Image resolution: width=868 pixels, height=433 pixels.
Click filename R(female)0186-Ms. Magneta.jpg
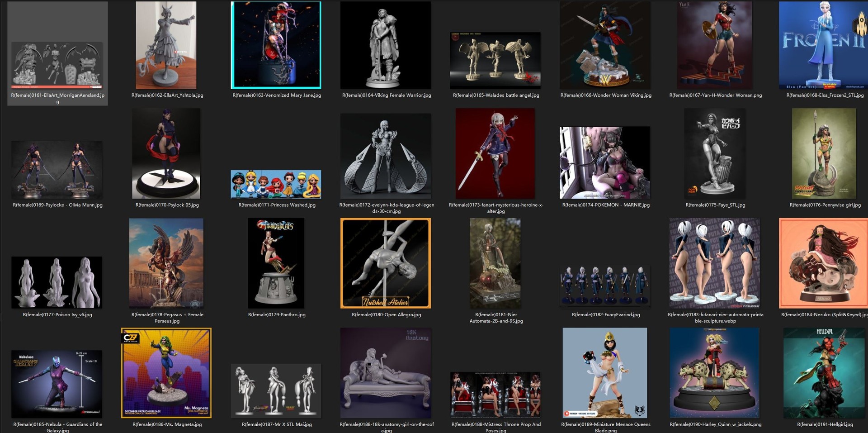pyautogui.click(x=167, y=424)
